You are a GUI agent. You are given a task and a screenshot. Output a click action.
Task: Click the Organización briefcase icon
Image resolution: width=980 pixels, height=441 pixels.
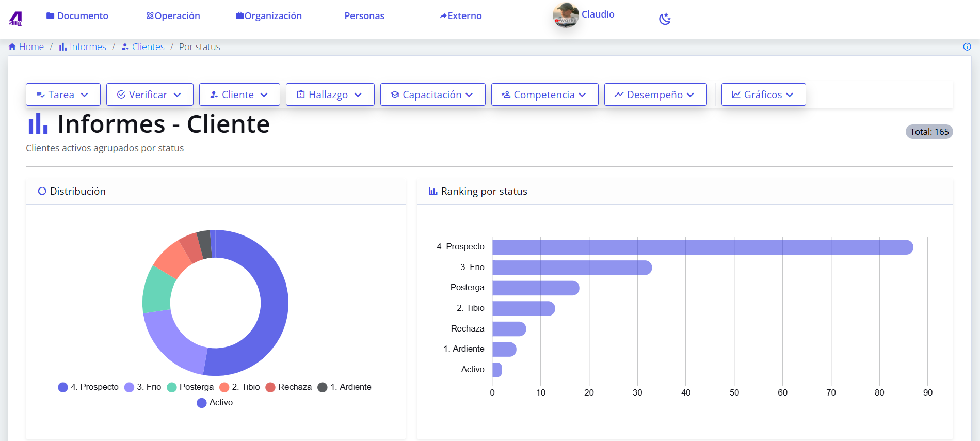239,15
